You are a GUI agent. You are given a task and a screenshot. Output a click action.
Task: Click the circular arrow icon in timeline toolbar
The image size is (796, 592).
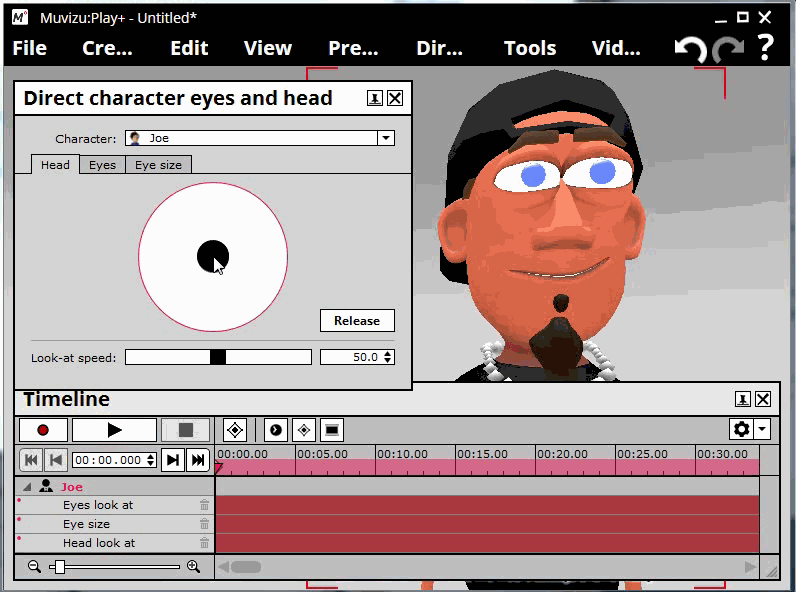pyautogui.click(x=276, y=431)
